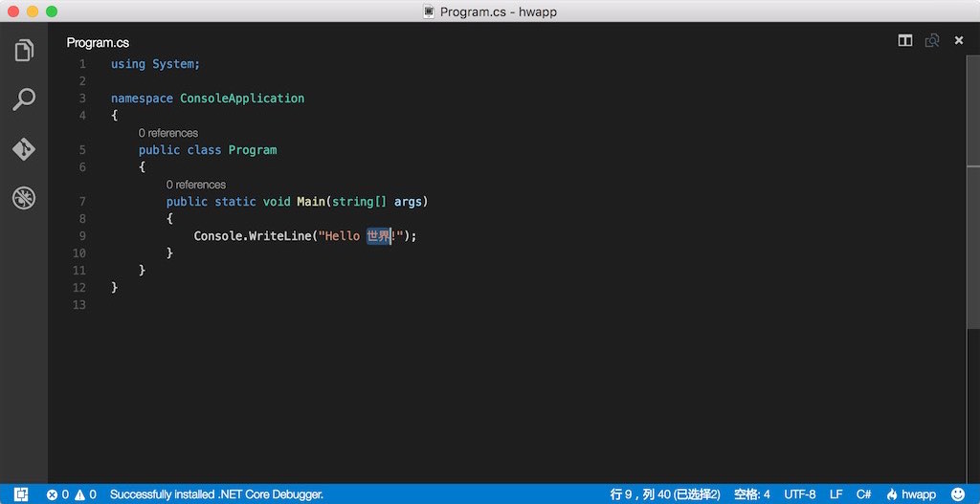Click the macOS green zoom button
Screen dimensions: 980x504
[x=52, y=11]
